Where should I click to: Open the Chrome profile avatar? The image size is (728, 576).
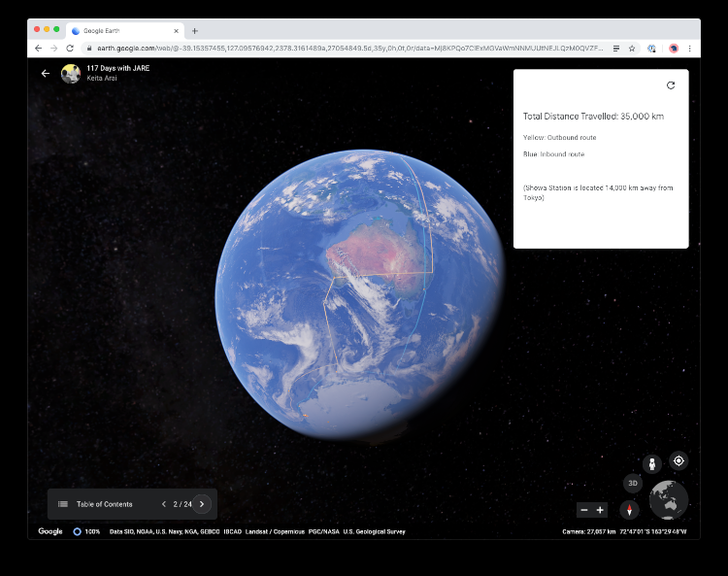pos(674,49)
